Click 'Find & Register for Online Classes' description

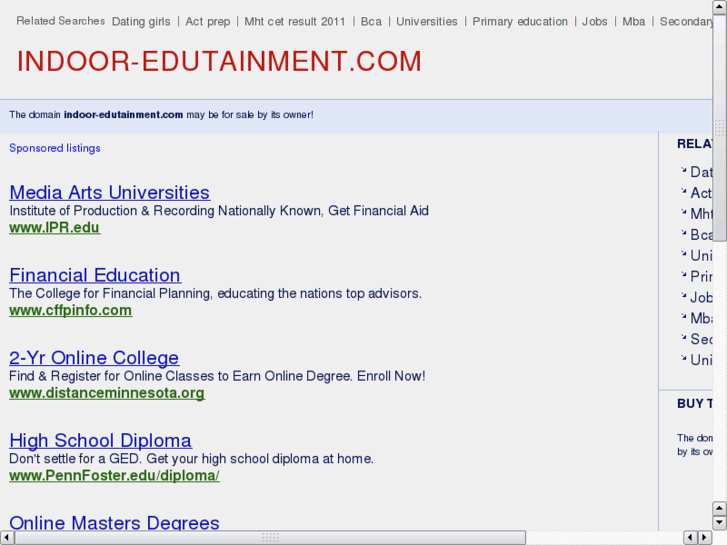(x=217, y=376)
